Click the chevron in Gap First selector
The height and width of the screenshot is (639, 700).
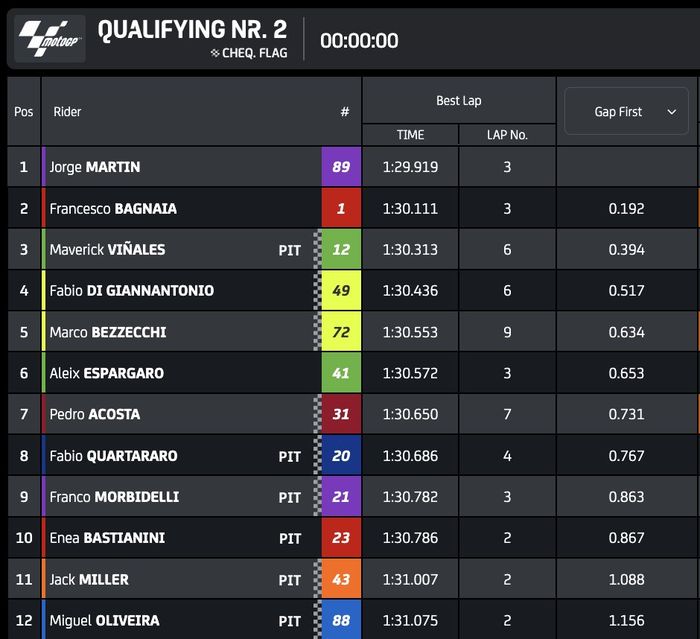[672, 112]
